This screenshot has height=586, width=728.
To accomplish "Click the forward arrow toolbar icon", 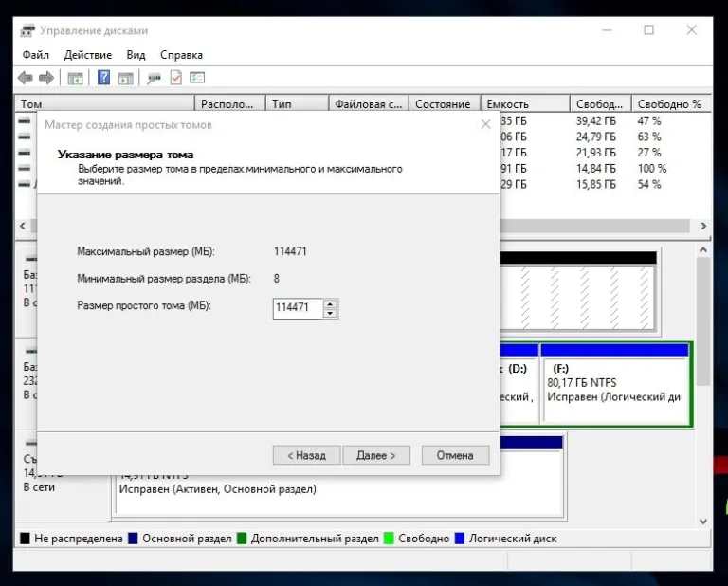I will click(x=46, y=78).
